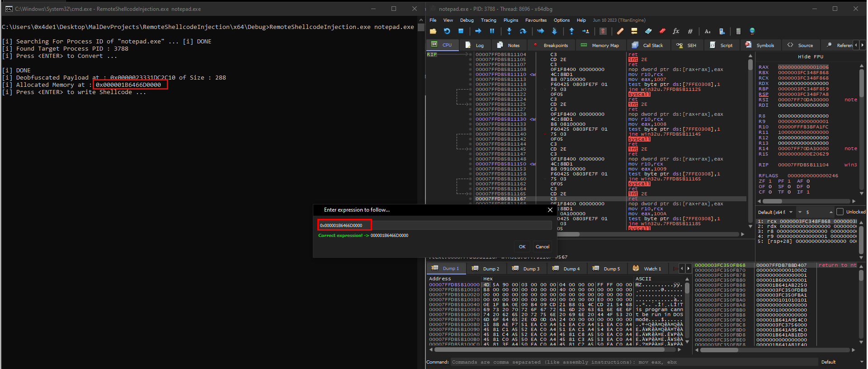Click Hide FPU above the registers
This screenshot has width=868, height=369.
point(811,57)
